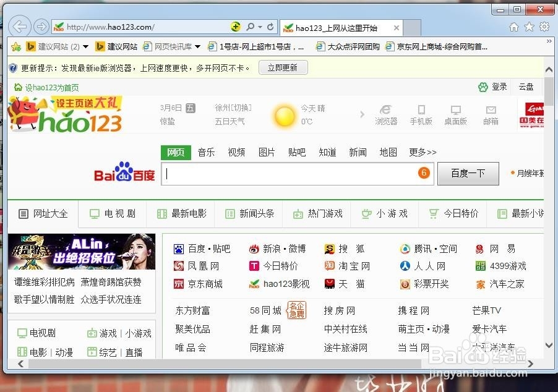This screenshot has height=392, width=558.
Task: Switch to 网址大全 navigation tab
Action: click(43, 214)
